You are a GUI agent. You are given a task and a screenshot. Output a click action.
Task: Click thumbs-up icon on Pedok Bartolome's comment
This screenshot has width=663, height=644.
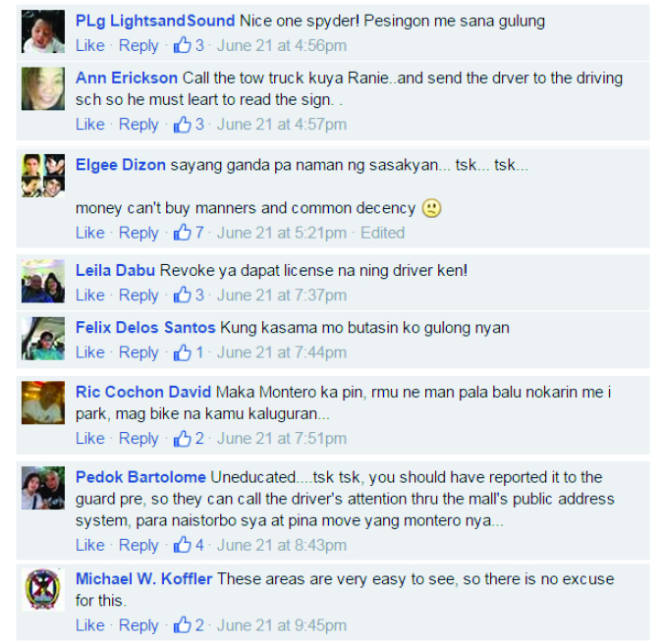[x=183, y=544]
